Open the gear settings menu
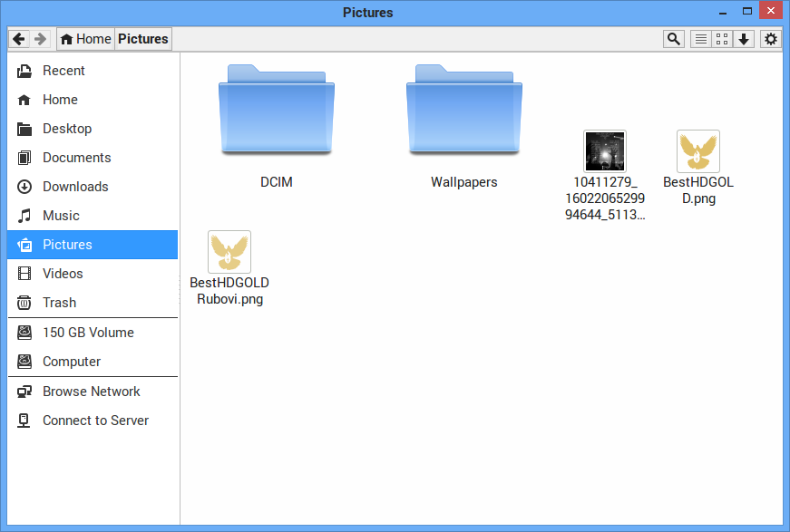 770,39
